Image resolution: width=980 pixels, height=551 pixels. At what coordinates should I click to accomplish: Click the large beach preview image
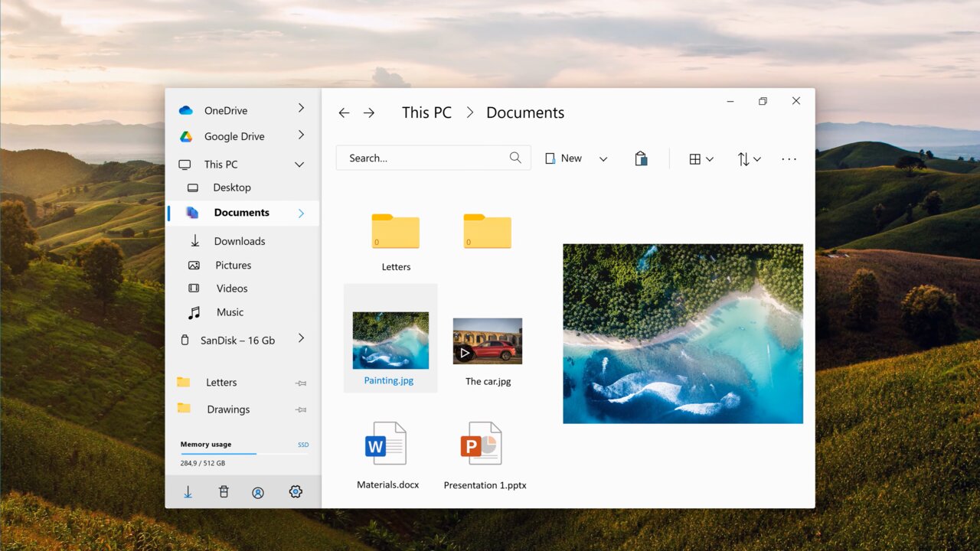683,334
